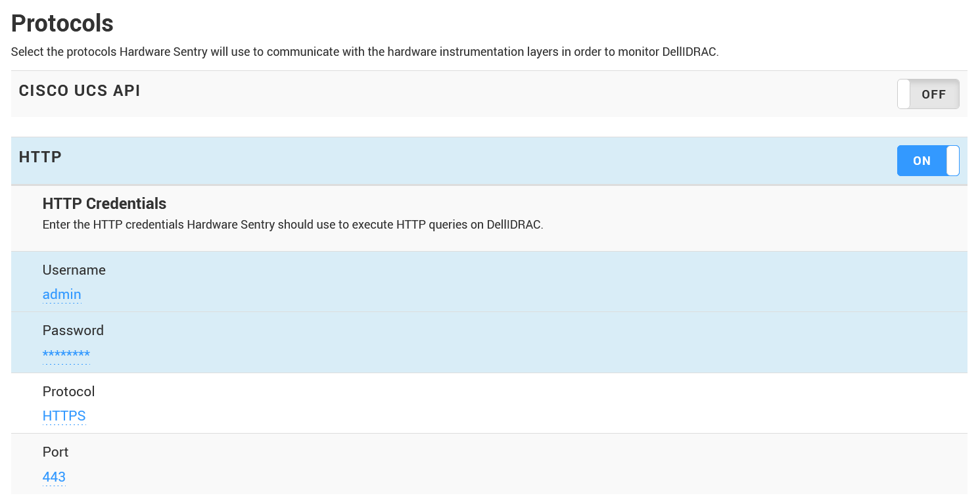Image resolution: width=980 pixels, height=500 pixels.
Task: Click the Protocols page title
Action: pos(62,23)
